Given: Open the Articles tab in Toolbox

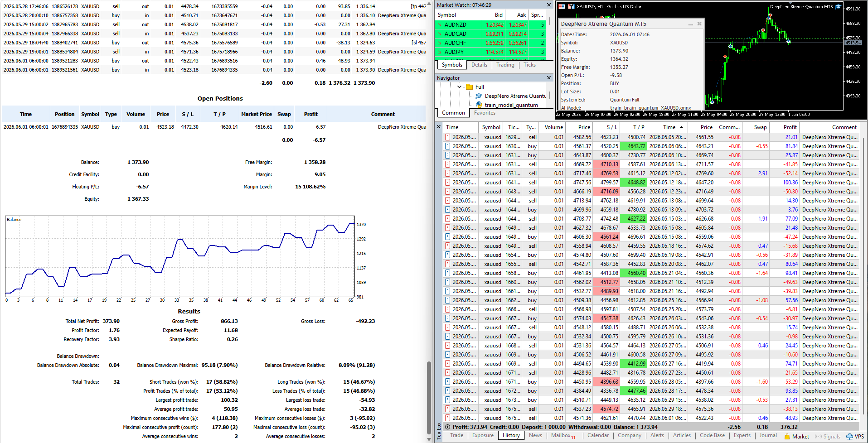Looking at the screenshot, I should pos(682,435).
